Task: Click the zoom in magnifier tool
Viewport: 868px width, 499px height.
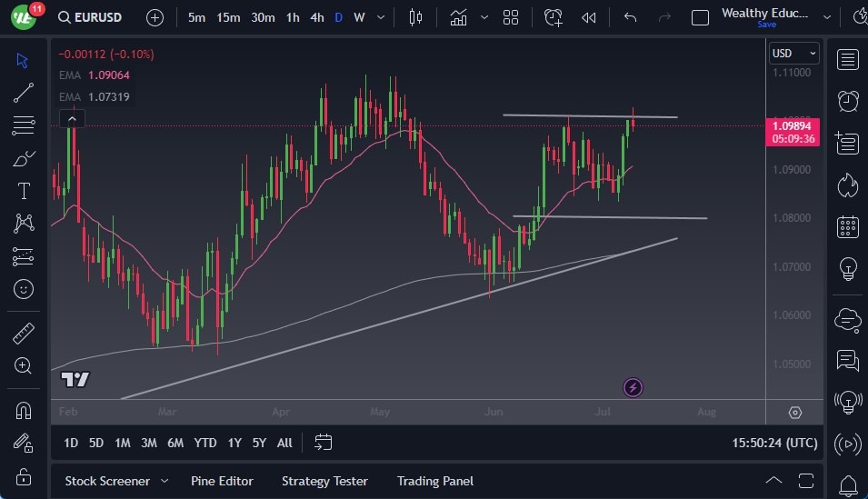Action: point(24,365)
